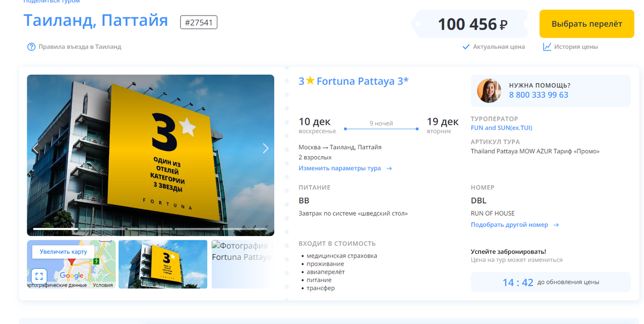Click Успейте забронировать! notice
This screenshot has width=644, height=324.
point(508,251)
